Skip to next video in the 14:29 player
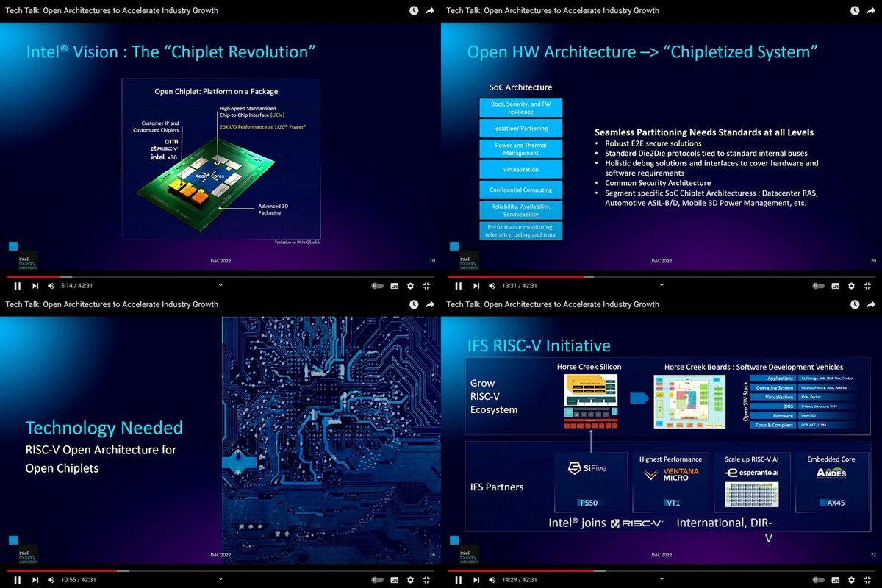This screenshot has width=882, height=588. click(476, 579)
